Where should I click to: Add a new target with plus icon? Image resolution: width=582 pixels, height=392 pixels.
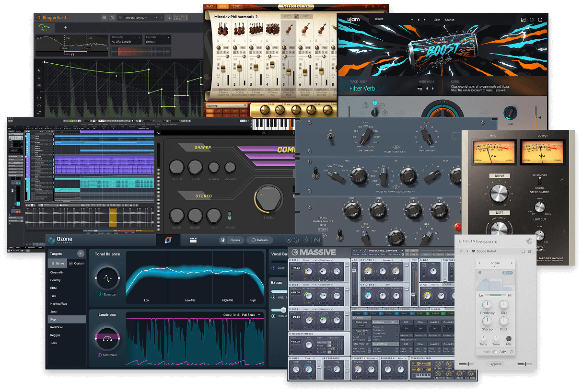[x=81, y=254]
